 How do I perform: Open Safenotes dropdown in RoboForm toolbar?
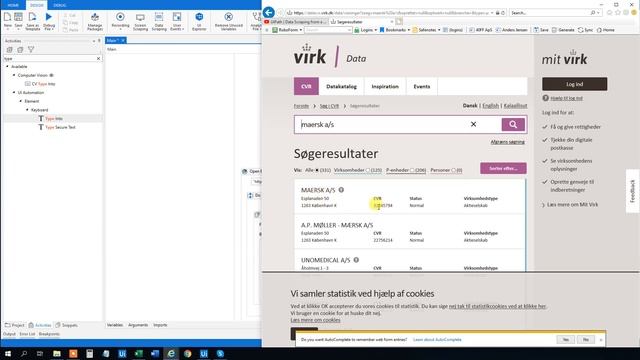point(426,30)
